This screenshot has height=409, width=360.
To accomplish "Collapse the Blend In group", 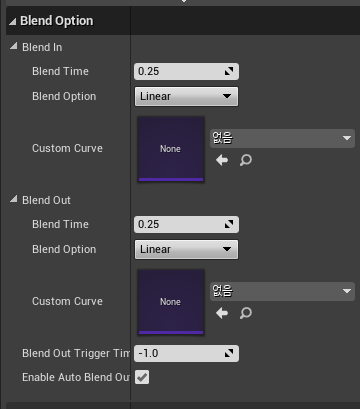I will coord(13,46).
